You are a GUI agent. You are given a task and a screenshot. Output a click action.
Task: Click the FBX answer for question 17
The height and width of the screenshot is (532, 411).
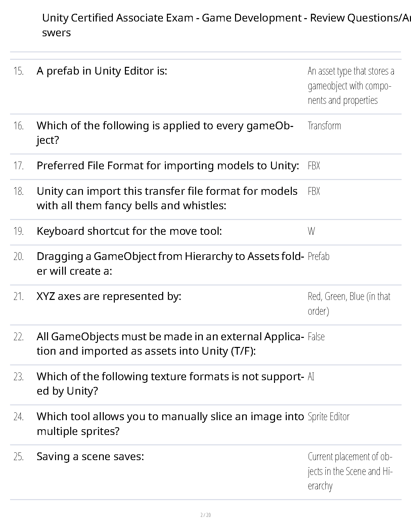tap(314, 166)
